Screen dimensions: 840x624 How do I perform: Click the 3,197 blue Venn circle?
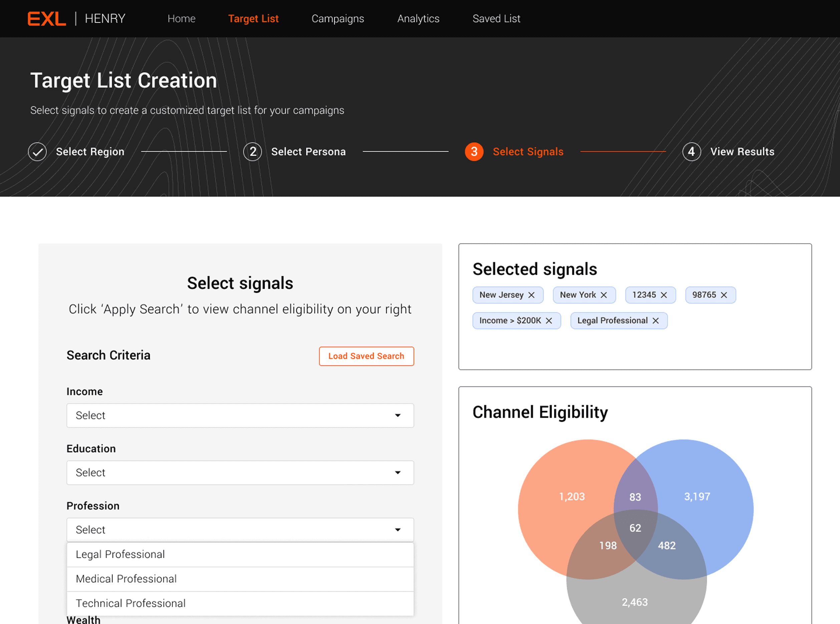click(x=697, y=496)
